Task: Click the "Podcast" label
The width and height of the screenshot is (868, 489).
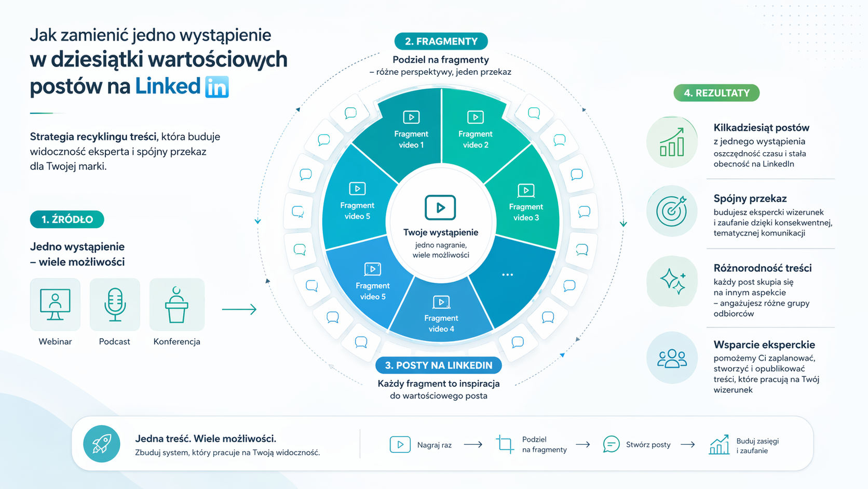Action: click(115, 341)
